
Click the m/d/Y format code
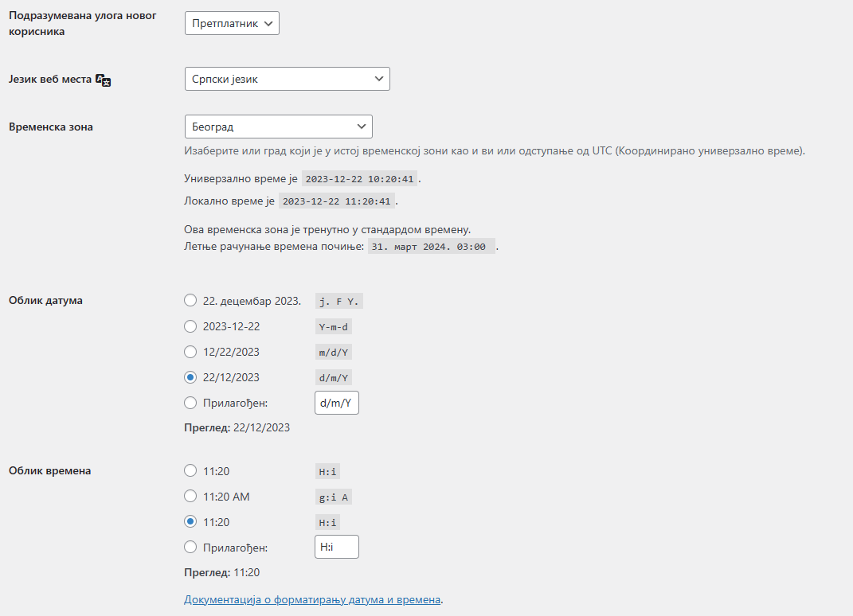click(334, 353)
